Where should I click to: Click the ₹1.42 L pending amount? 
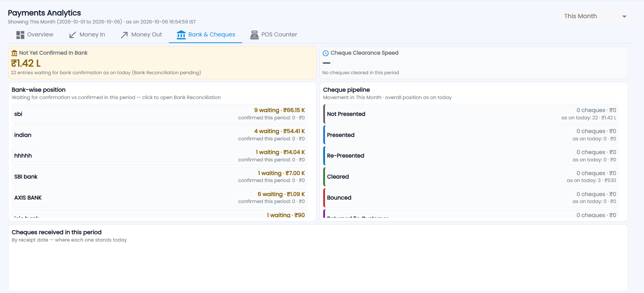(x=26, y=63)
